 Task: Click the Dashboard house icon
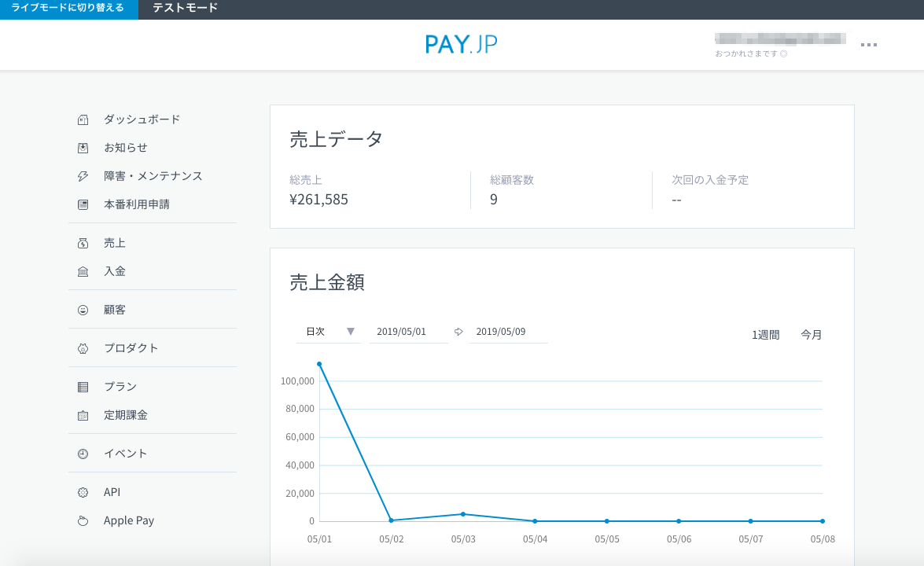pyautogui.click(x=83, y=119)
